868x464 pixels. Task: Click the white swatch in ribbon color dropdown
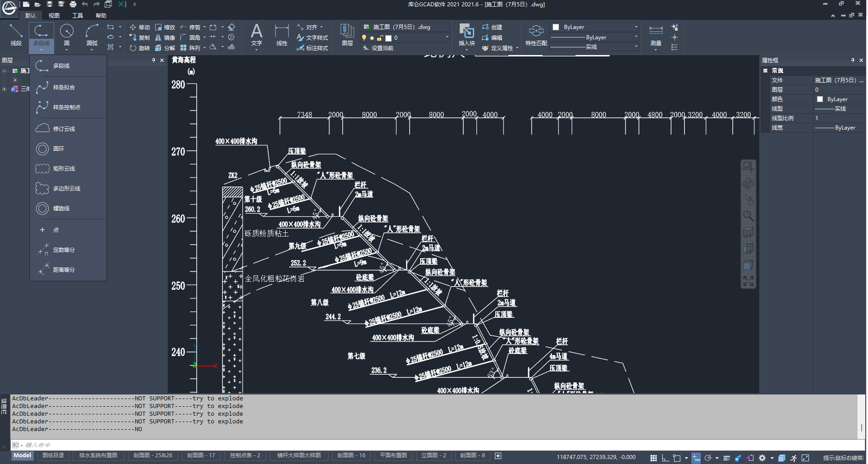pyautogui.click(x=556, y=27)
